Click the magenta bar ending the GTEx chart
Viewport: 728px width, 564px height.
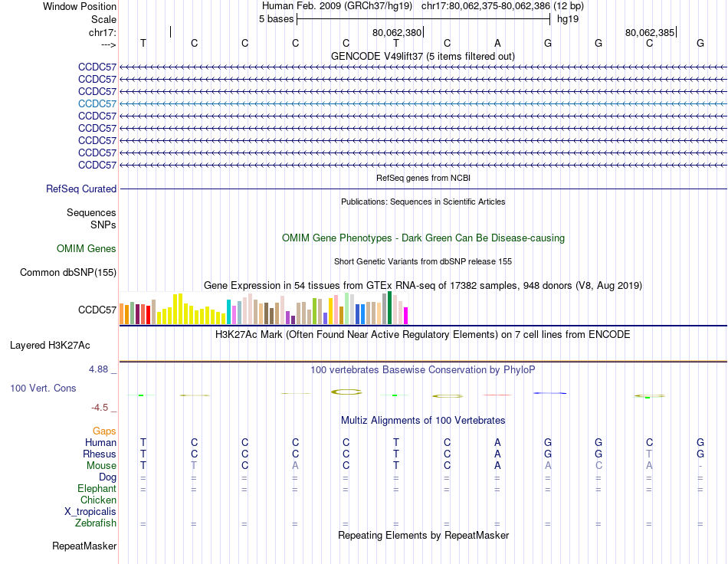(x=406, y=315)
